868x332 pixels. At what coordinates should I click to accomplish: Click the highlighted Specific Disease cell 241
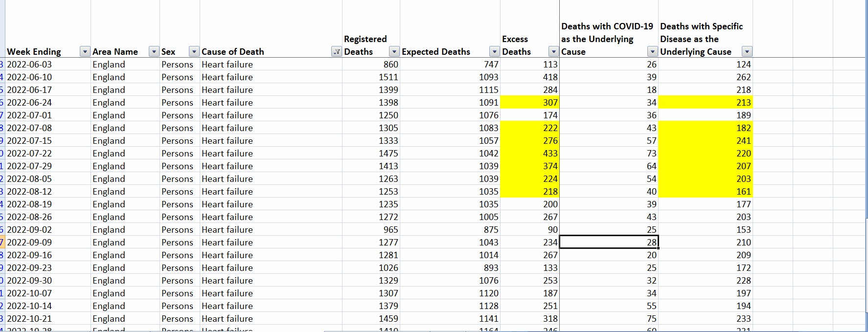tap(706, 140)
